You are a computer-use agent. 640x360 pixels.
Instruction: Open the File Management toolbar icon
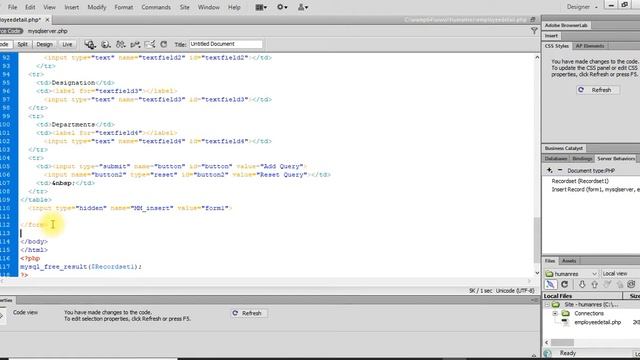pos(120,44)
